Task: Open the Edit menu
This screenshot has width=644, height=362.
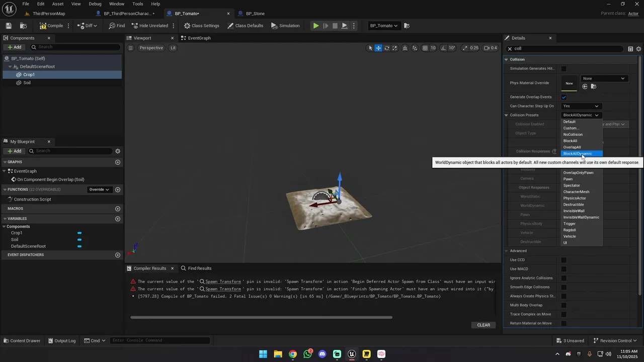Action: (x=41, y=4)
